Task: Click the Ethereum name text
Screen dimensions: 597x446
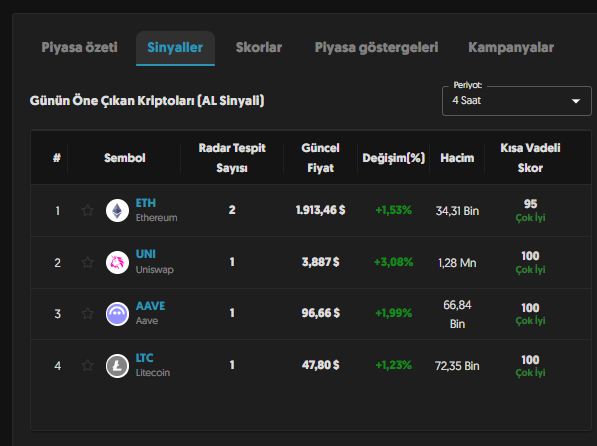Action: point(156,217)
